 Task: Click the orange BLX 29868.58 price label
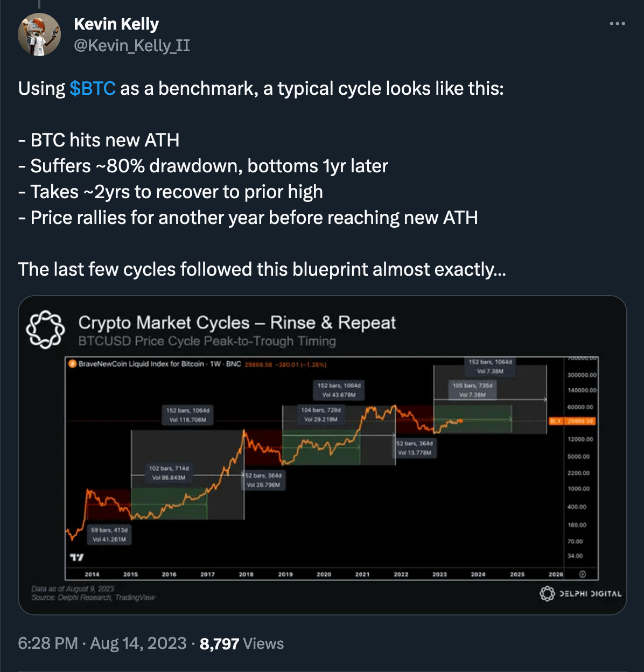coord(572,421)
